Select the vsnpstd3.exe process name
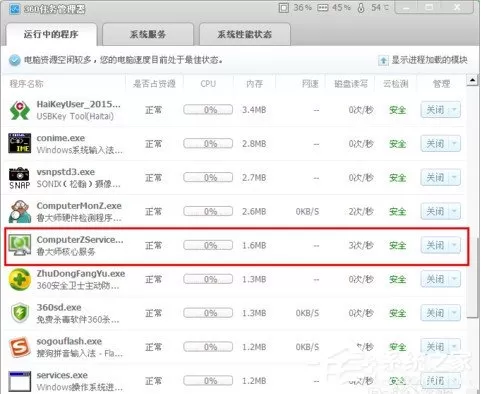 pos(66,172)
